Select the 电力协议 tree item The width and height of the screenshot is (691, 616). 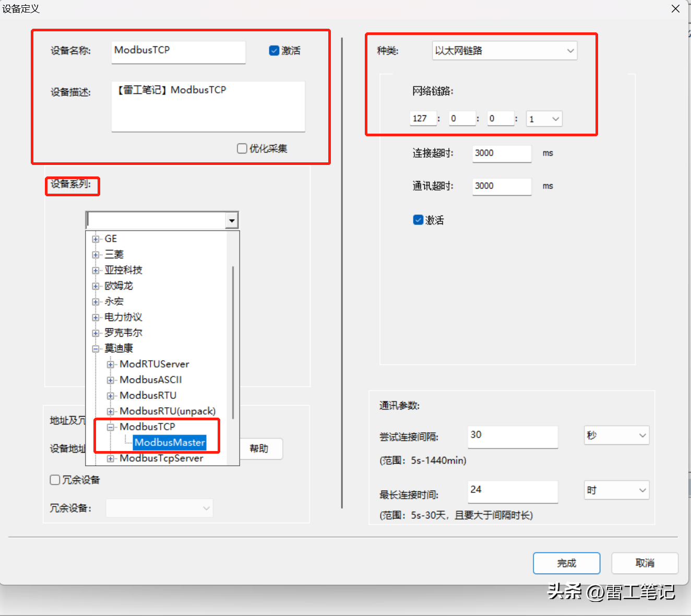123,317
